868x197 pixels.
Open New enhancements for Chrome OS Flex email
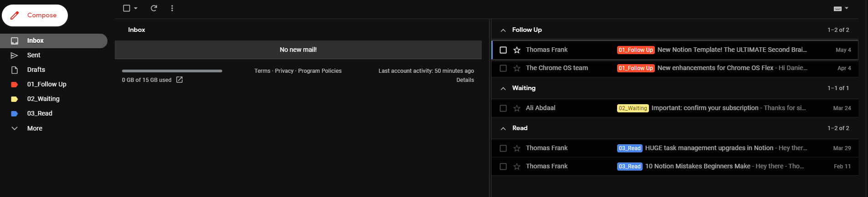(715, 68)
